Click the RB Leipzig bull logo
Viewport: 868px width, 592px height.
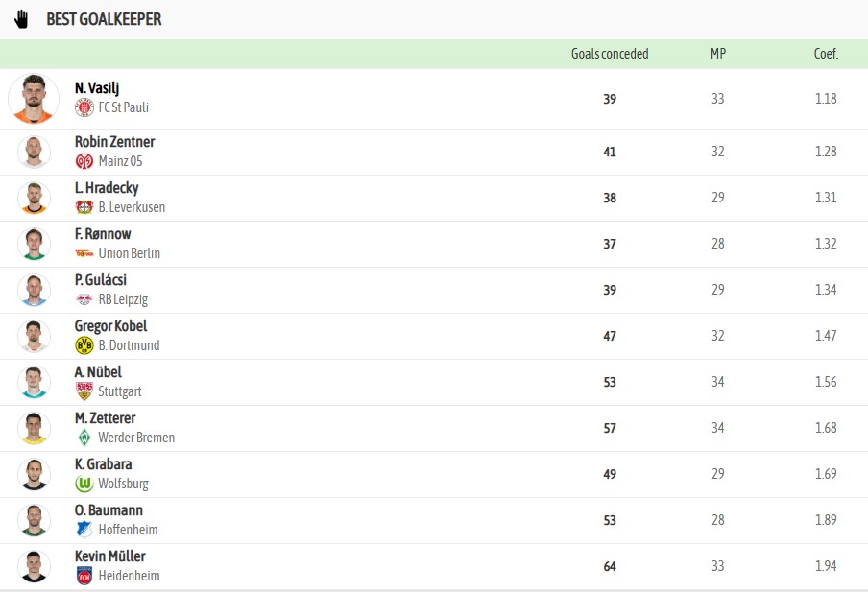pos(84,299)
